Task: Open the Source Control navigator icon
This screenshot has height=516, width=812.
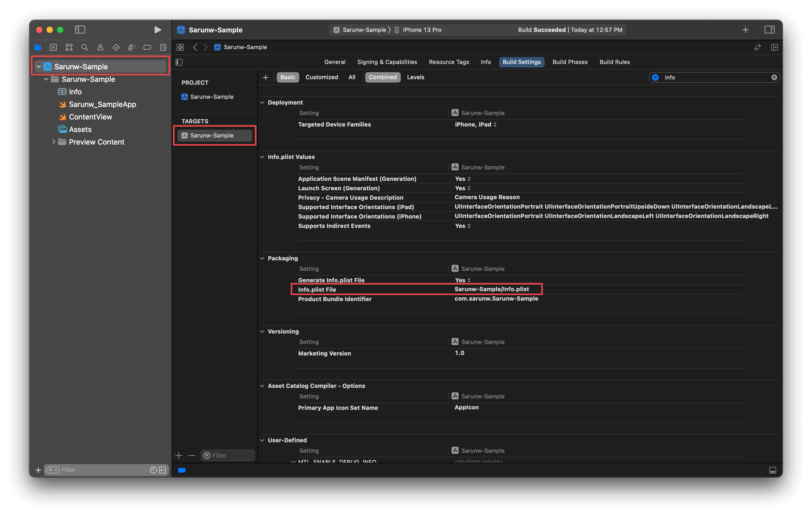Action: 53,47
